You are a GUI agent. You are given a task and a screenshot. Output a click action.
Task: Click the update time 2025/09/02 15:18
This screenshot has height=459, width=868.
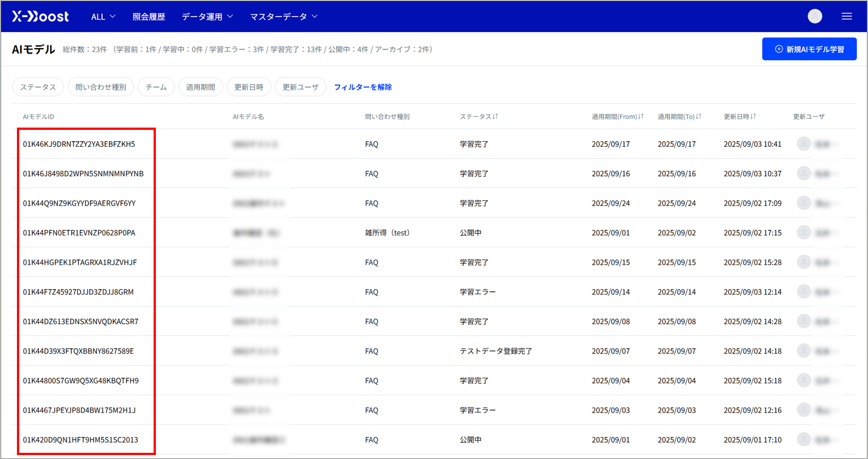tap(753, 381)
